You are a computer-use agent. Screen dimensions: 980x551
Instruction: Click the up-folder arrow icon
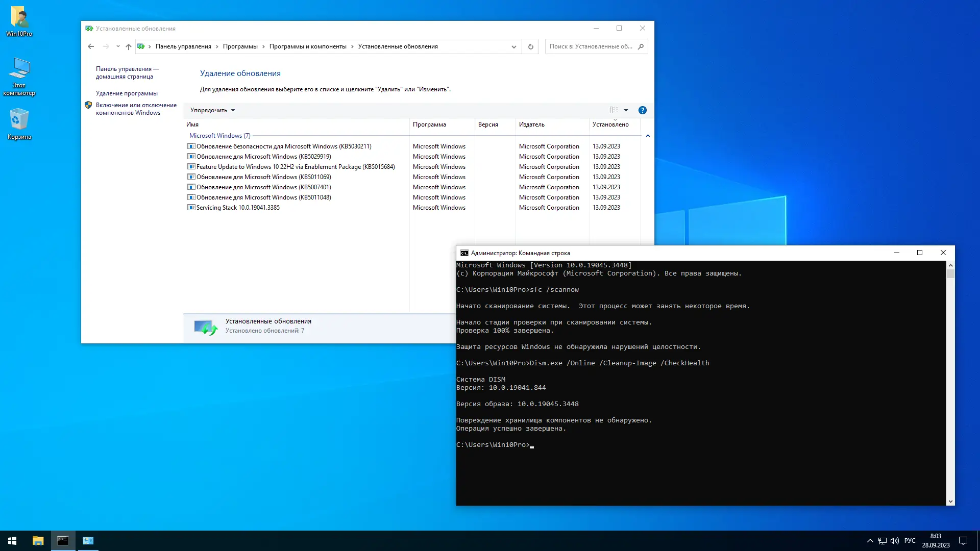[x=128, y=46]
